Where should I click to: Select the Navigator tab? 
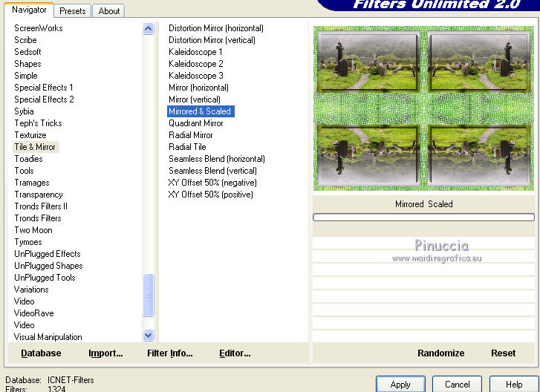point(29,10)
